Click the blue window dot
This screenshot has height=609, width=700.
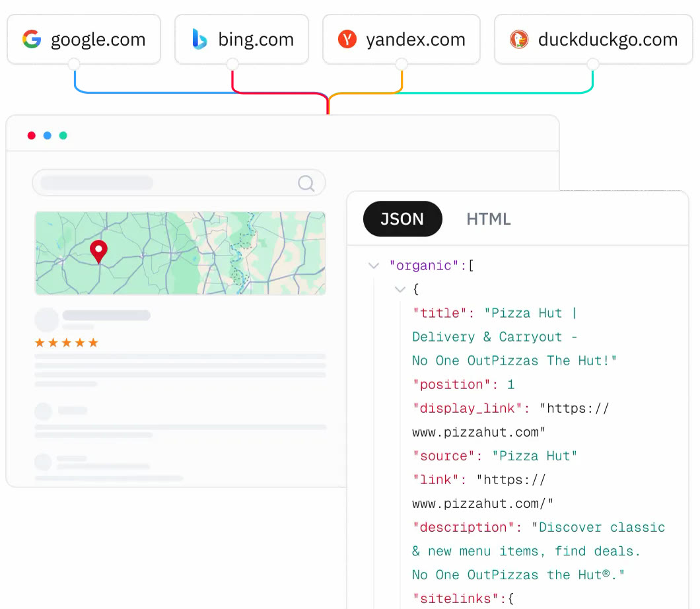(x=48, y=135)
